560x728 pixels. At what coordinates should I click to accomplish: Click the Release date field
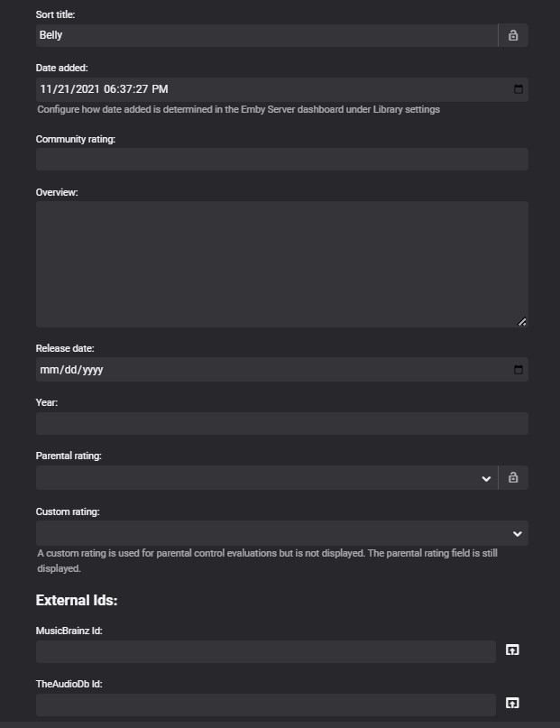coord(271,370)
